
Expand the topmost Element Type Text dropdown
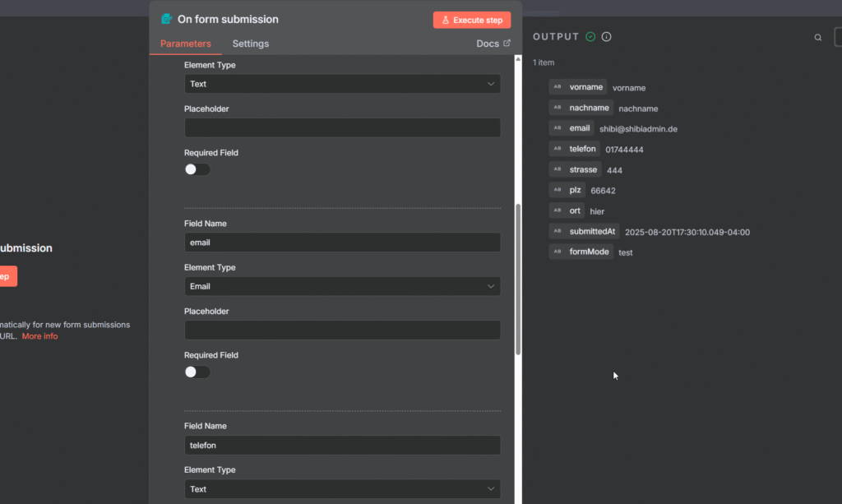(342, 84)
